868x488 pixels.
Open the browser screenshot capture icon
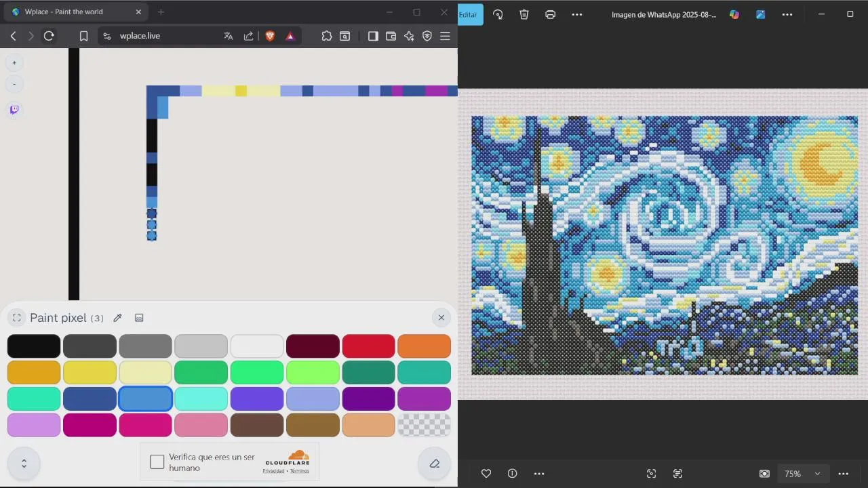[x=345, y=36]
